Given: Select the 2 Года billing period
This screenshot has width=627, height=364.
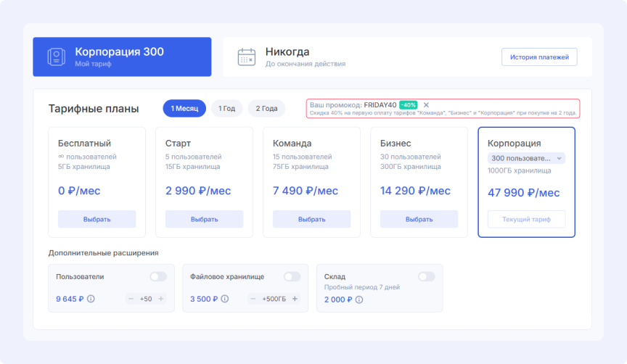Looking at the screenshot, I should click(x=266, y=109).
